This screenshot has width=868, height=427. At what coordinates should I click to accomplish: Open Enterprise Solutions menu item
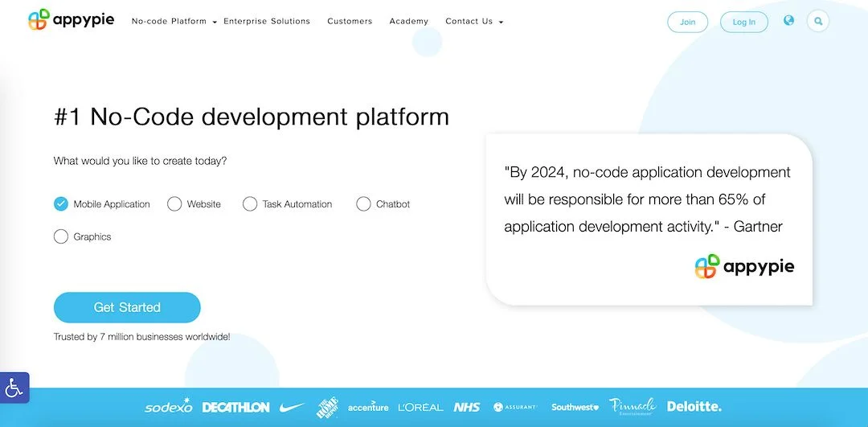click(267, 21)
